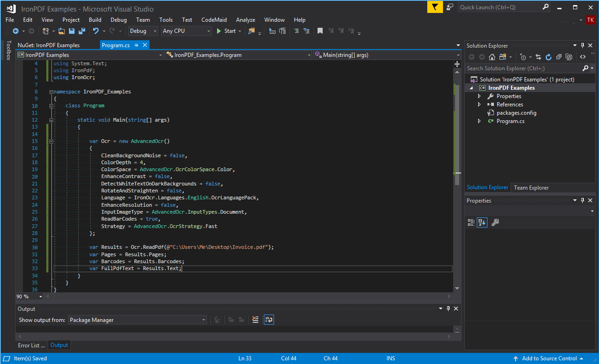
Task: Navigate backward with the toolbar back arrow
Action: (x=16, y=31)
